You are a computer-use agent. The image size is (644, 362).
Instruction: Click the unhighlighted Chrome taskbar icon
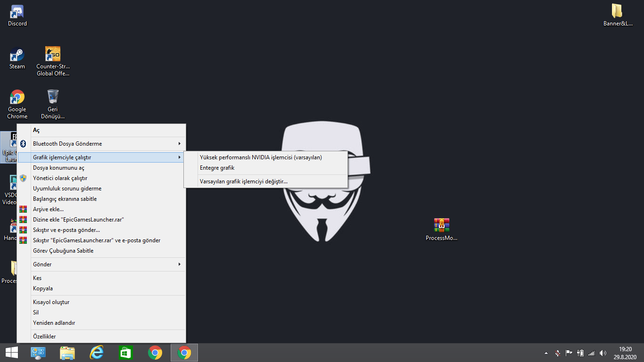pos(155,353)
